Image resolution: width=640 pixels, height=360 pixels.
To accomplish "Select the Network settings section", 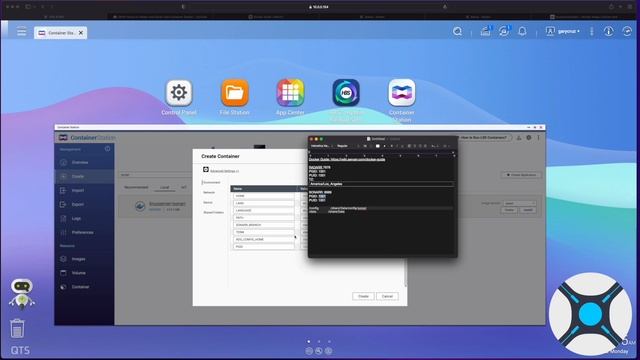I will [x=209, y=192].
